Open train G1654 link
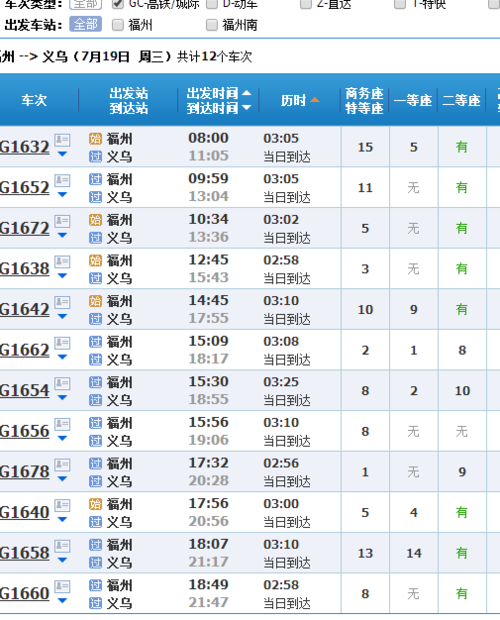Image resolution: width=500 pixels, height=620 pixels. [x=25, y=391]
